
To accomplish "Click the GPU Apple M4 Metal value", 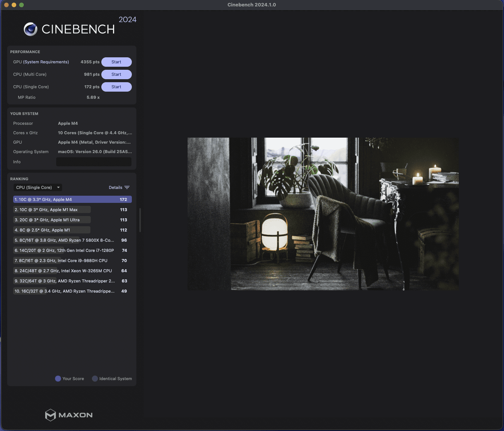I will [94, 142].
